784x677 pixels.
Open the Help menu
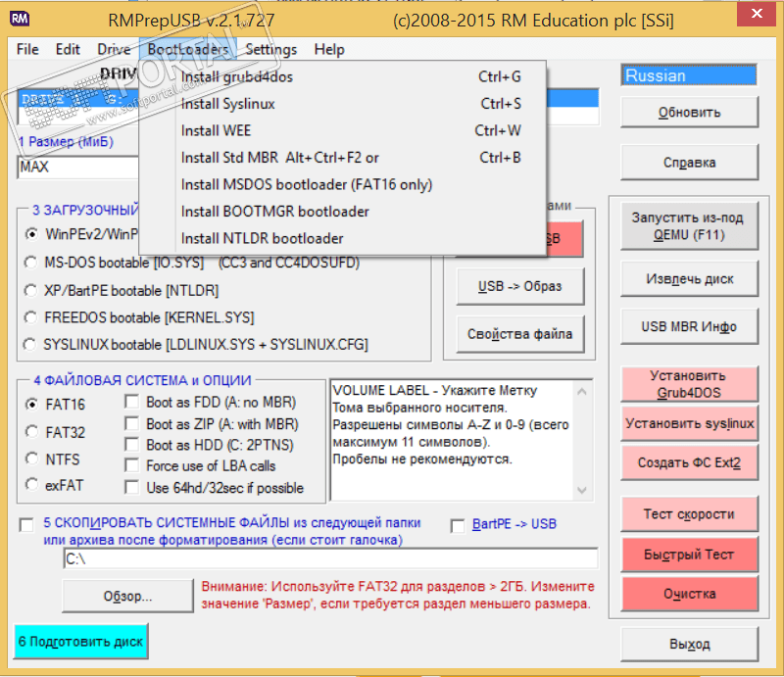pyautogui.click(x=329, y=50)
